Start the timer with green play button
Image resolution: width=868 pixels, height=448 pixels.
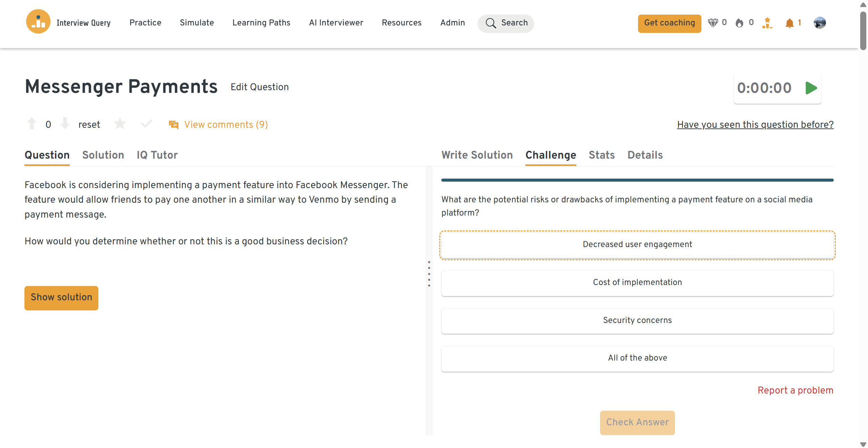tap(811, 88)
